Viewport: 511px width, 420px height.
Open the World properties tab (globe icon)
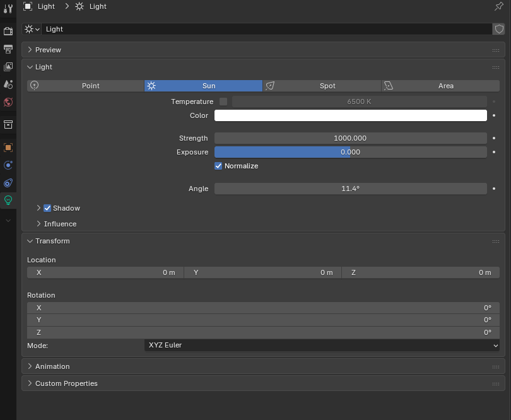pyautogui.click(x=8, y=102)
